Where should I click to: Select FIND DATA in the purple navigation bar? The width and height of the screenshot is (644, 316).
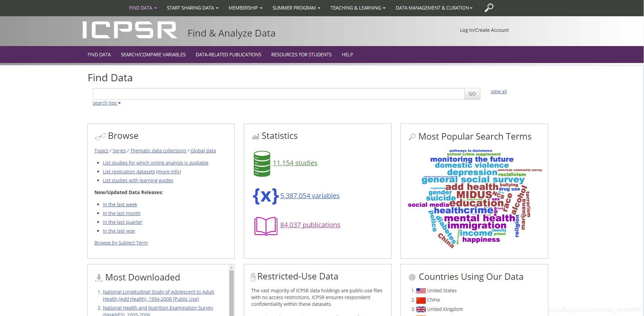click(x=99, y=55)
